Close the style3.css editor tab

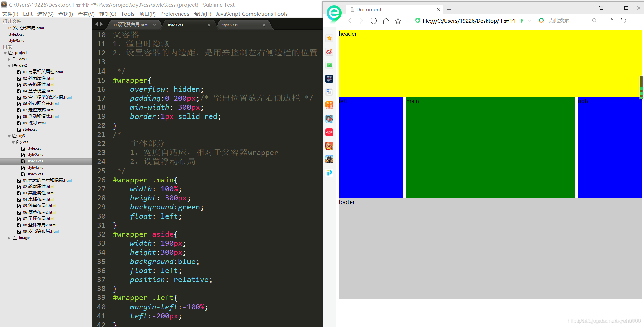pyautogui.click(x=209, y=25)
